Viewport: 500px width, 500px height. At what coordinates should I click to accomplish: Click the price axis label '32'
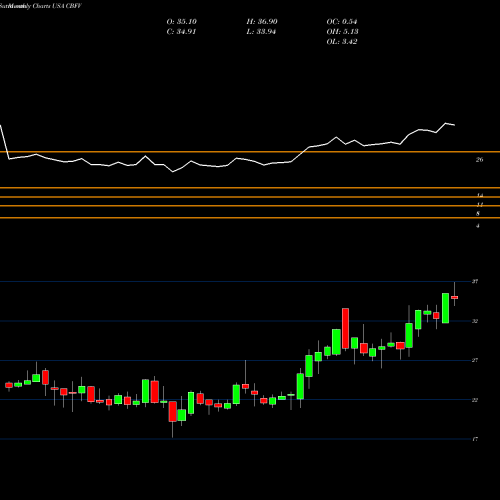point(475,321)
